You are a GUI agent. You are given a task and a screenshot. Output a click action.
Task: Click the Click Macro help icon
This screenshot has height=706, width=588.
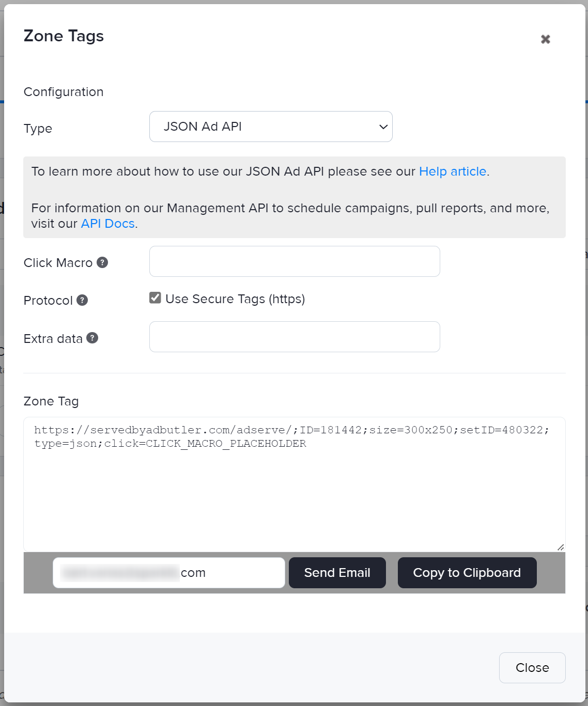pos(102,262)
